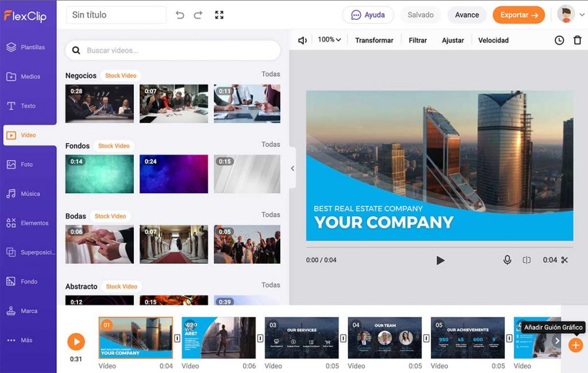Image resolution: width=588 pixels, height=373 pixels.
Task: Click the undo arrow icon
Action: point(180,15)
